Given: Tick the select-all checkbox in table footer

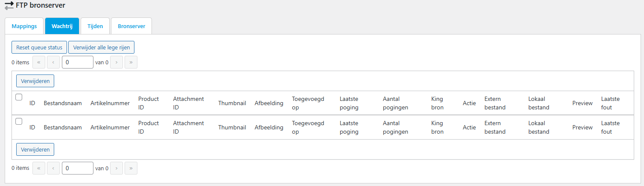Looking at the screenshot, I should pyautogui.click(x=19, y=121).
